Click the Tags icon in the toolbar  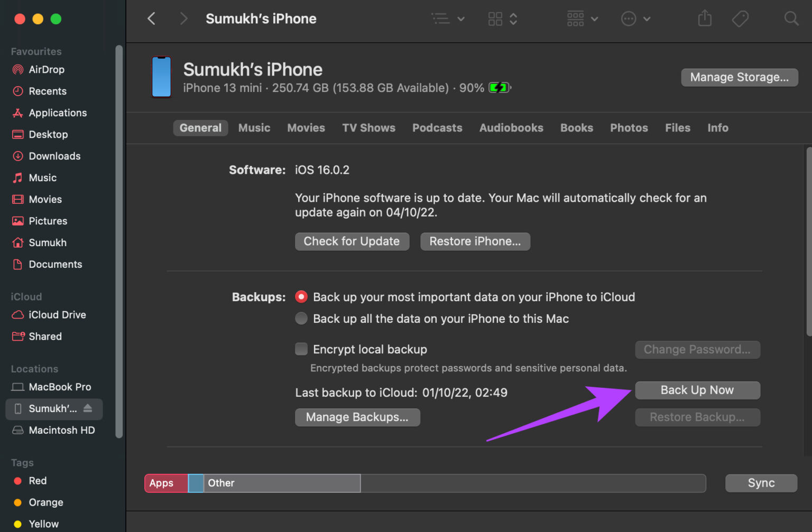pyautogui.click(x=740, y=18)
